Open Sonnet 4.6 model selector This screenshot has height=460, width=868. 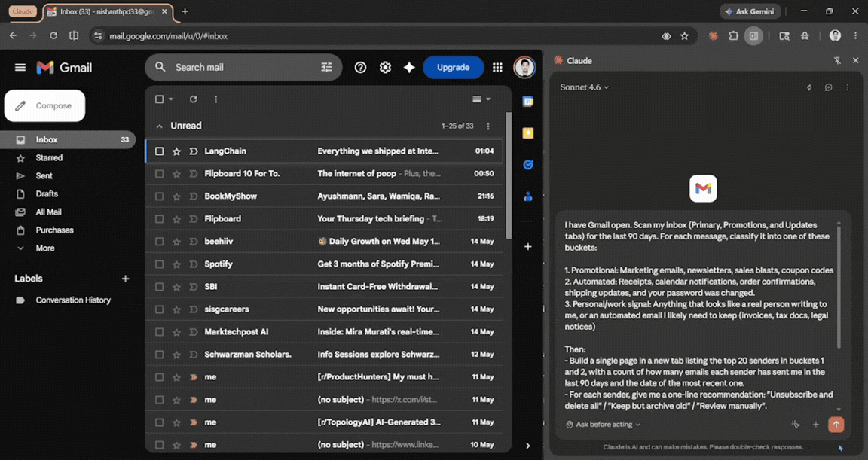pos(584,87)
